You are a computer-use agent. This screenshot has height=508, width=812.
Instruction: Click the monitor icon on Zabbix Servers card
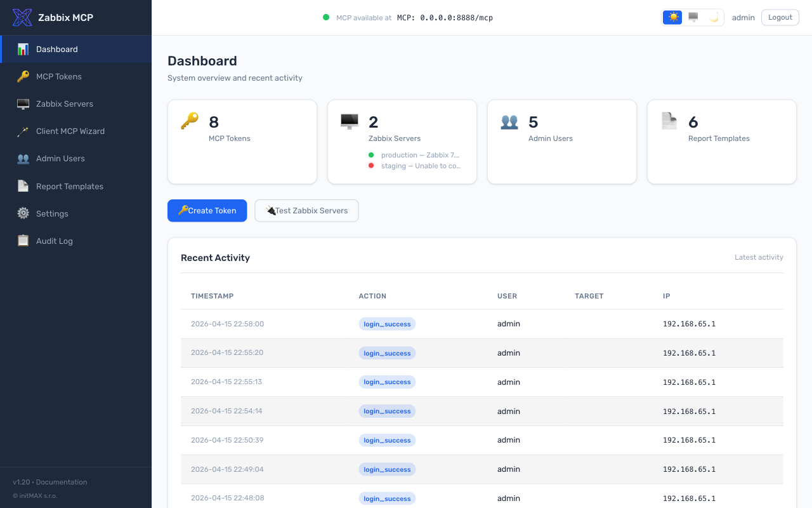tap(350, 121)
